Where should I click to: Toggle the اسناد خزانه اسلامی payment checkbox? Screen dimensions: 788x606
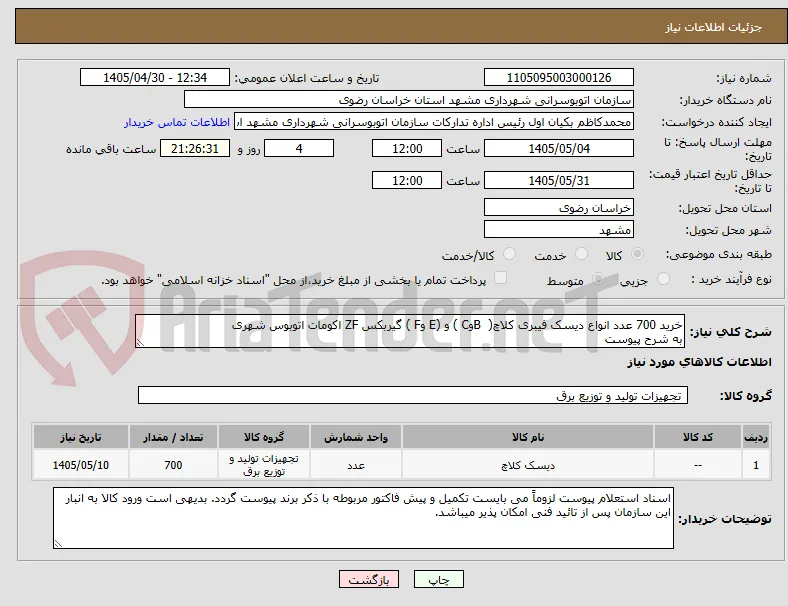(501, 278)
